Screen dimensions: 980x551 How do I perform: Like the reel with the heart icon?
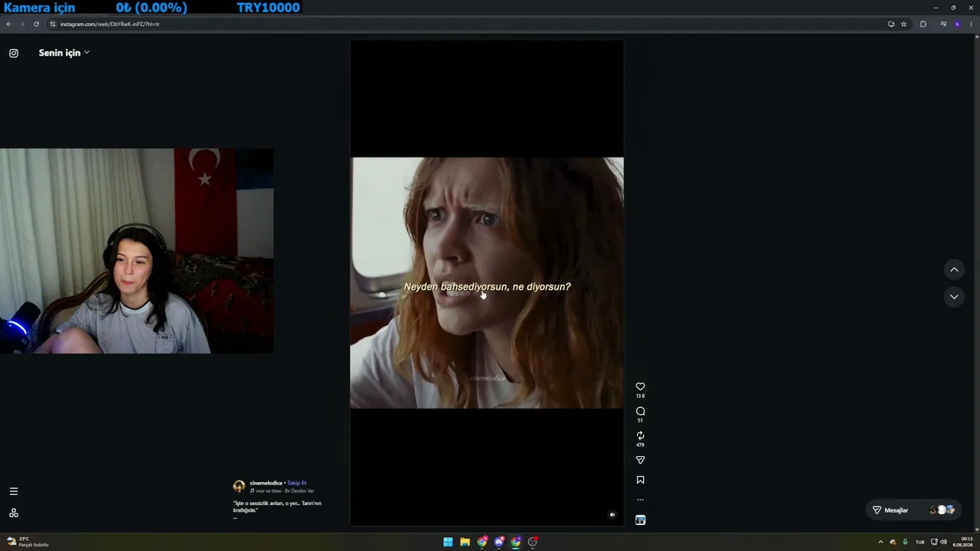click(640, 386)
